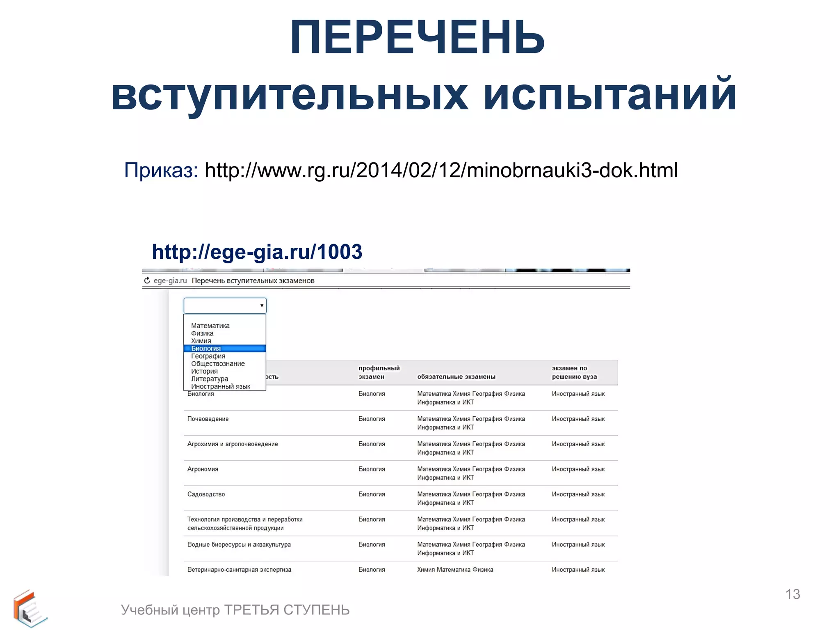Click the browser reload icon
The height and width of the screenshot is (630, 840).
tap(147, 281)
